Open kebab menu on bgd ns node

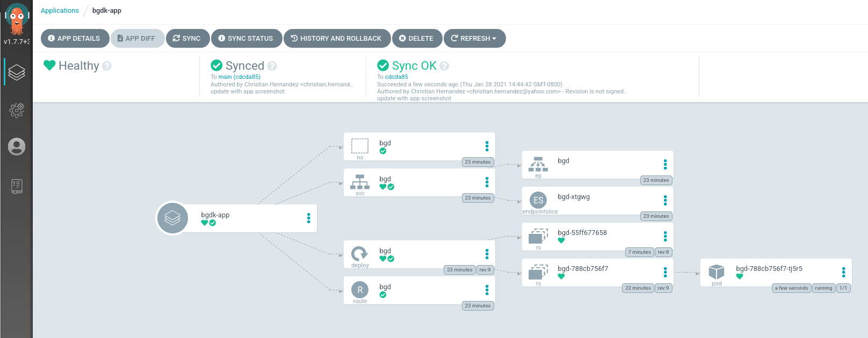tap(487, 146)
